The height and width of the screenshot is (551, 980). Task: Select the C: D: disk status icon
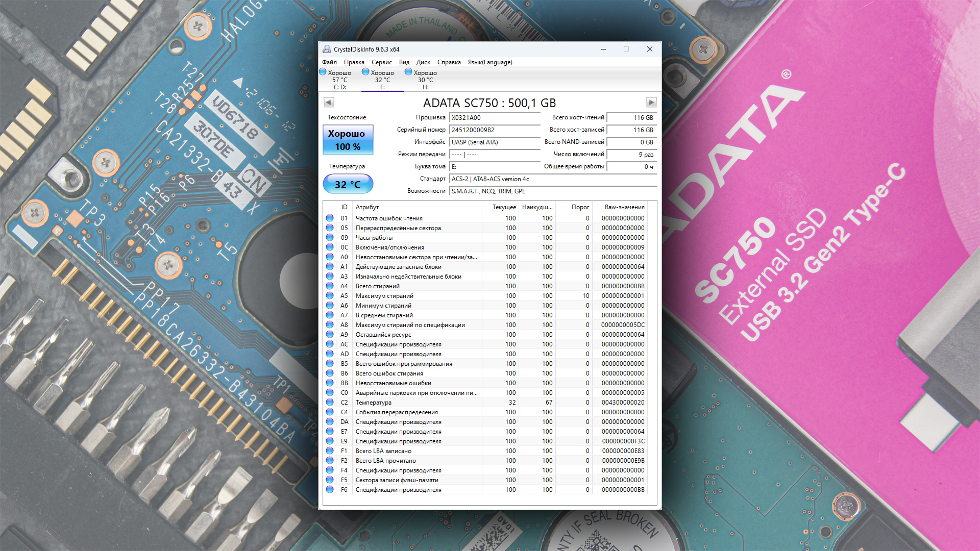pyautogui.click(x=323, y=72)
